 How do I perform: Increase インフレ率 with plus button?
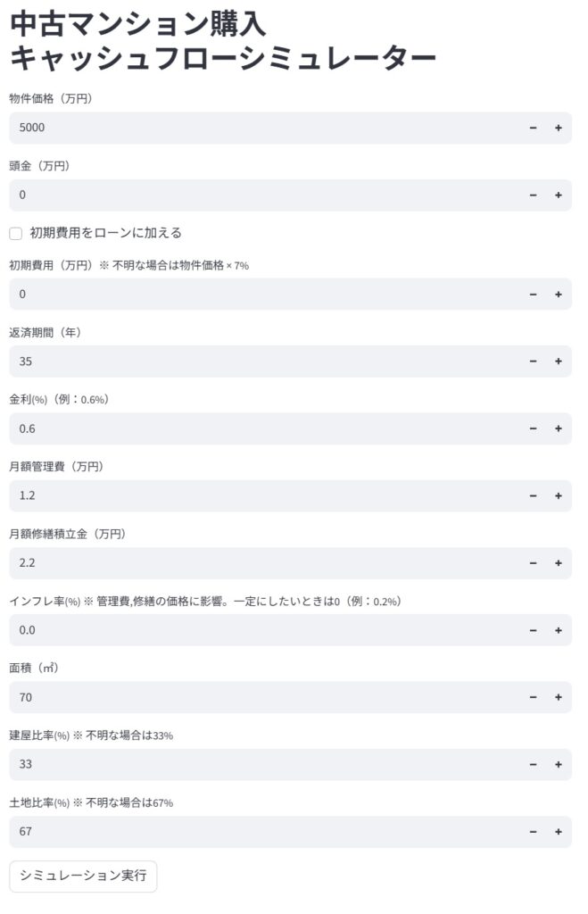559,630
